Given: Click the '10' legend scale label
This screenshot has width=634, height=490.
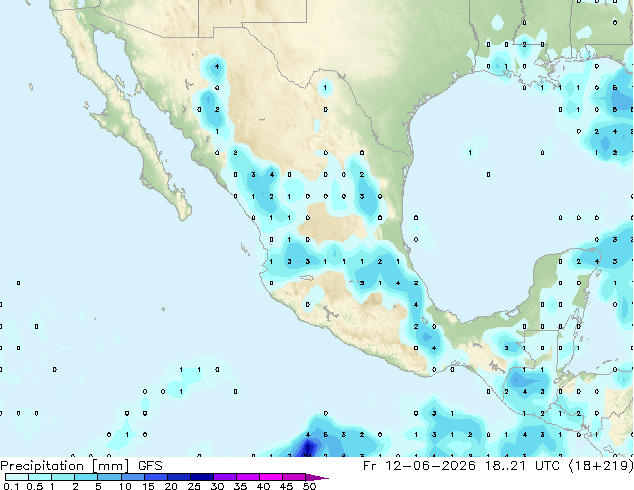Looking at the screenshot, I should point(125,486).
